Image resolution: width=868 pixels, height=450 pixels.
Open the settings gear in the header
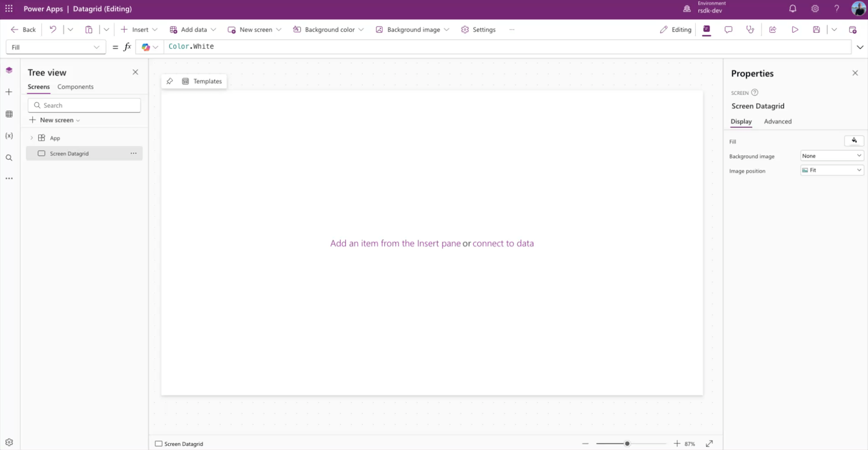tap(815, 9)
